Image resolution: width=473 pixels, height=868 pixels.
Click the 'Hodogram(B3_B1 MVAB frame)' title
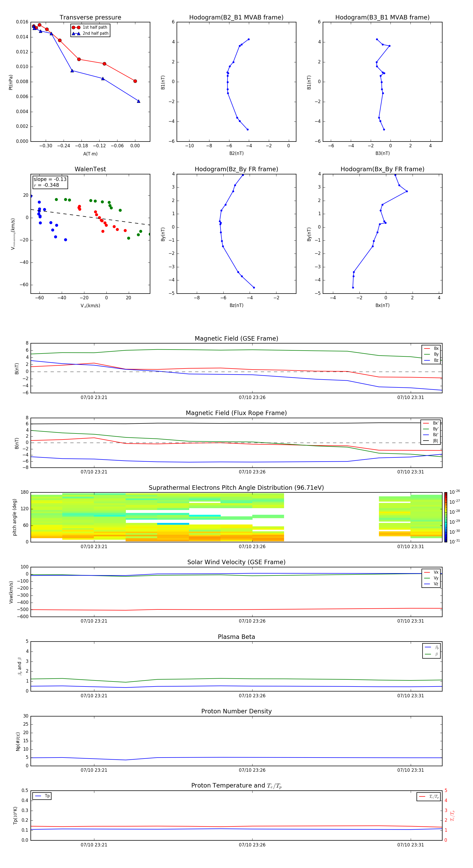(x=382, y=17)
